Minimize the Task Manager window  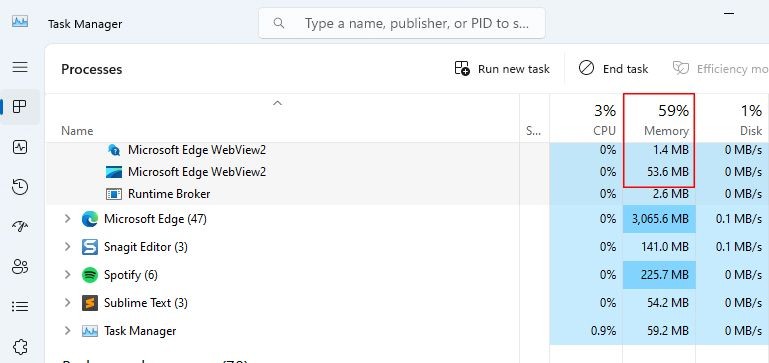(x=729, y=13)
